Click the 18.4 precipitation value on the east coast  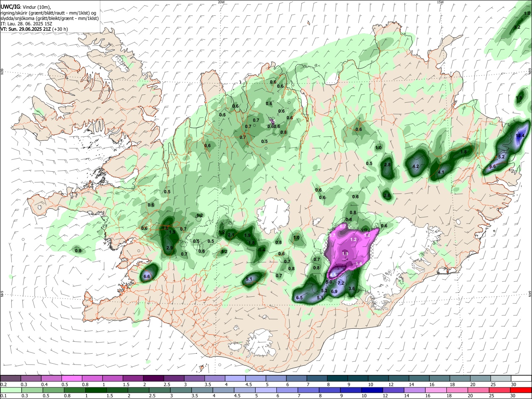(x=520, y=135)
